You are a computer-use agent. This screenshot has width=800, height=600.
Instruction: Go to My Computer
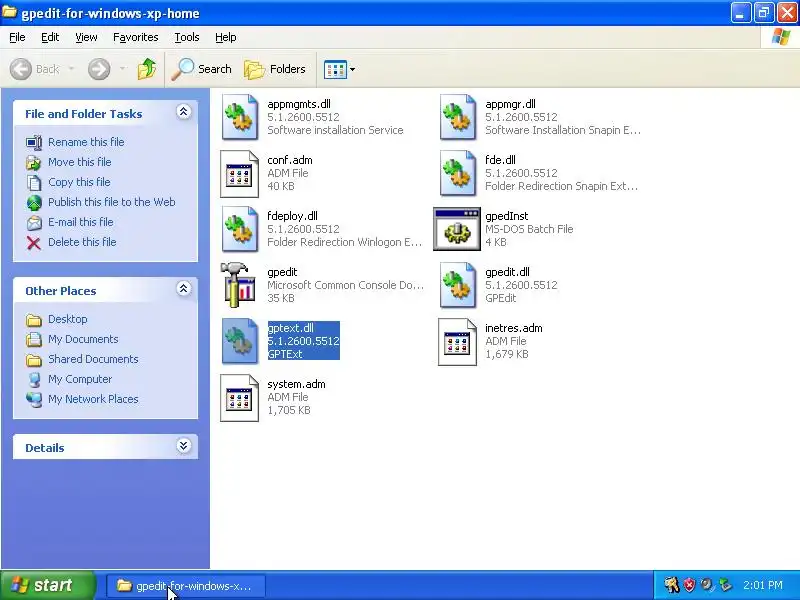80,379
